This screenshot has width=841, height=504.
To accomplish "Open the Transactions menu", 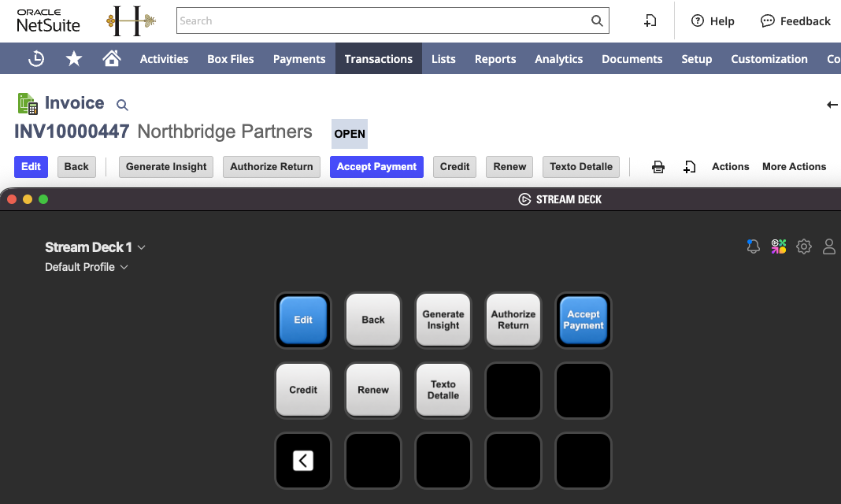I will coord(379,59).
